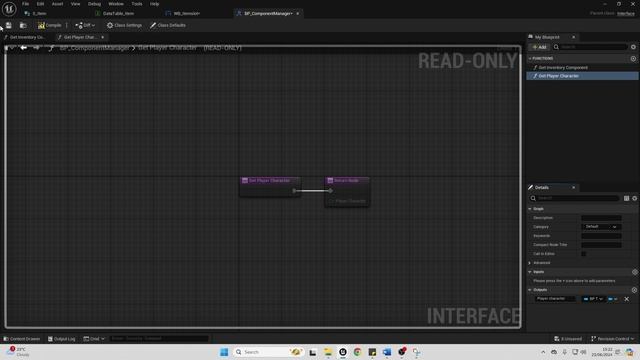Browse to asset in Content Browser
640x360 pixels.
click(23, 25)
